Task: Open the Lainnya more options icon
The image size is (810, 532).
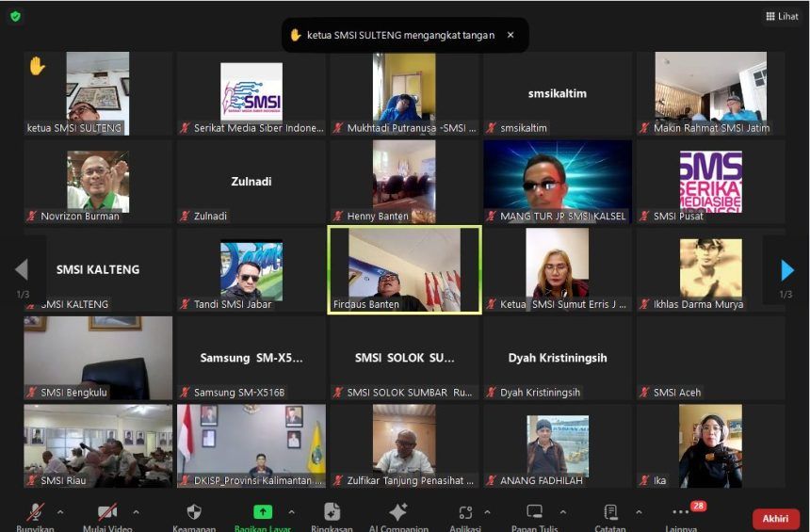Action: (680, 512)
